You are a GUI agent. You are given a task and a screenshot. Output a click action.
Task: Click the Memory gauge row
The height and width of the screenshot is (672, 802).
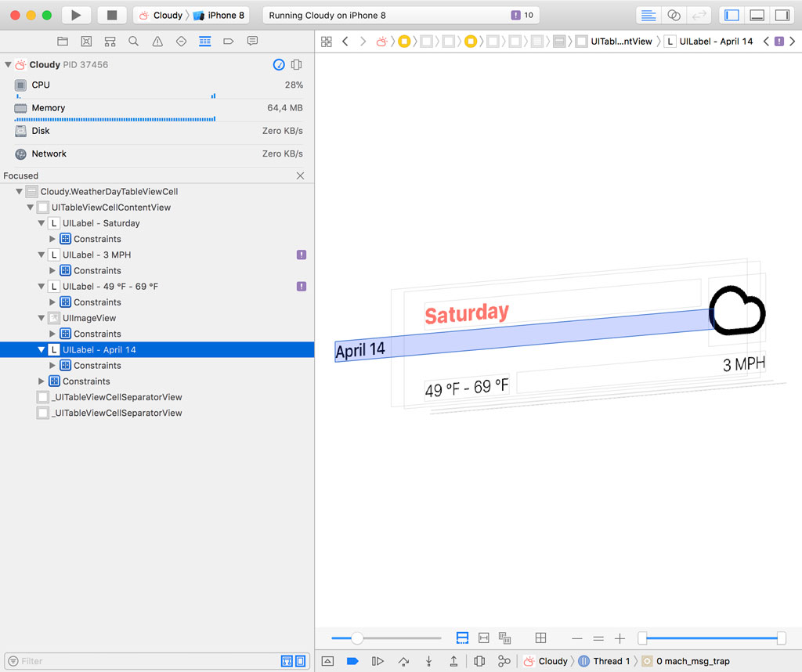[157, 108]
